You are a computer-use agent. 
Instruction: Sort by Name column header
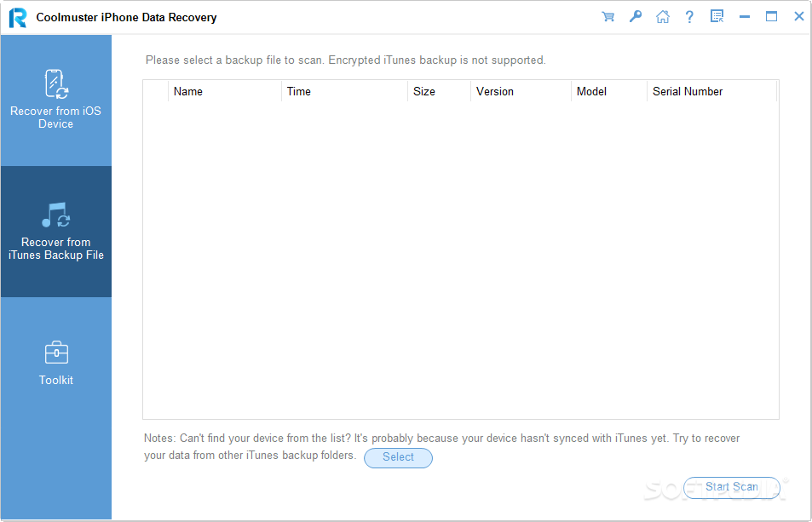click(x=225, y=92)
